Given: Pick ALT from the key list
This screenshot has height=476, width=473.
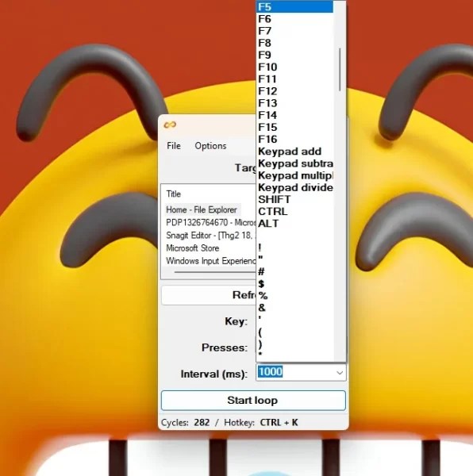Looking at the screenshot, I should [294, 224].
